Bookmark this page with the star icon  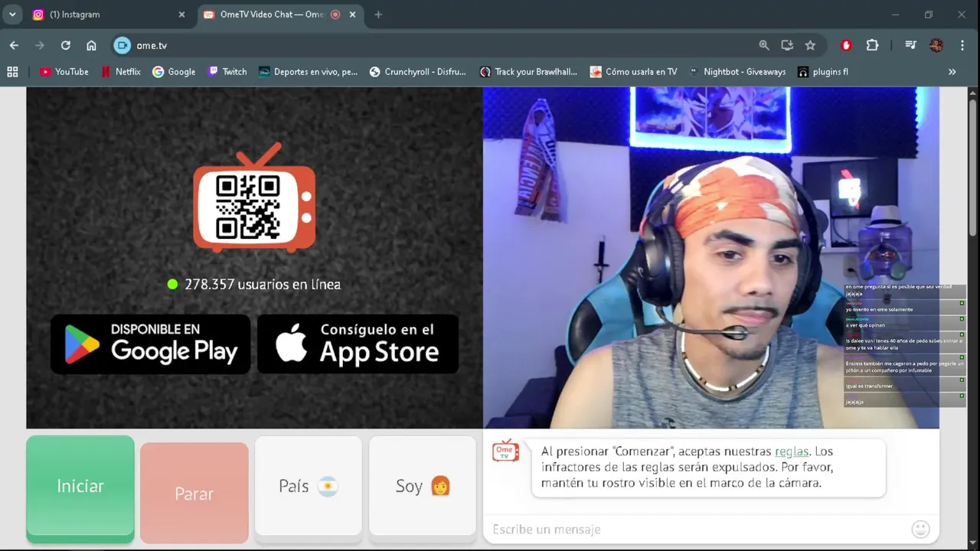coord(810,45)
